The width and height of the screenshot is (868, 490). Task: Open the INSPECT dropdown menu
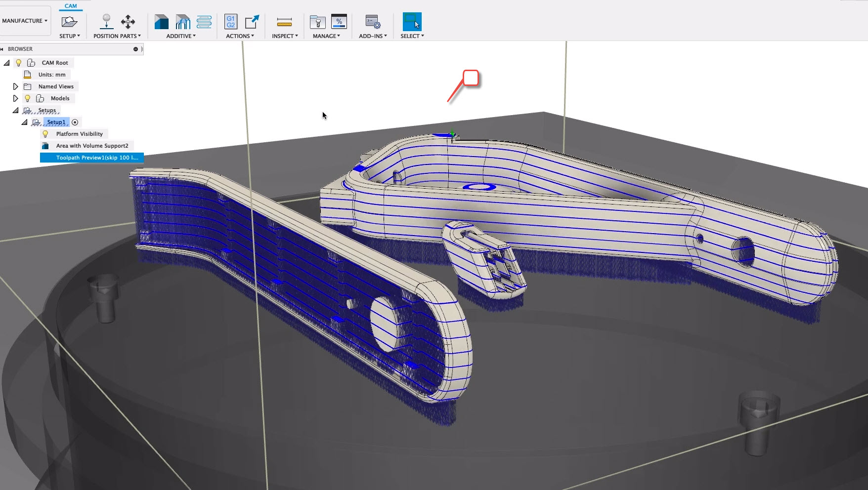pos(285,36)
